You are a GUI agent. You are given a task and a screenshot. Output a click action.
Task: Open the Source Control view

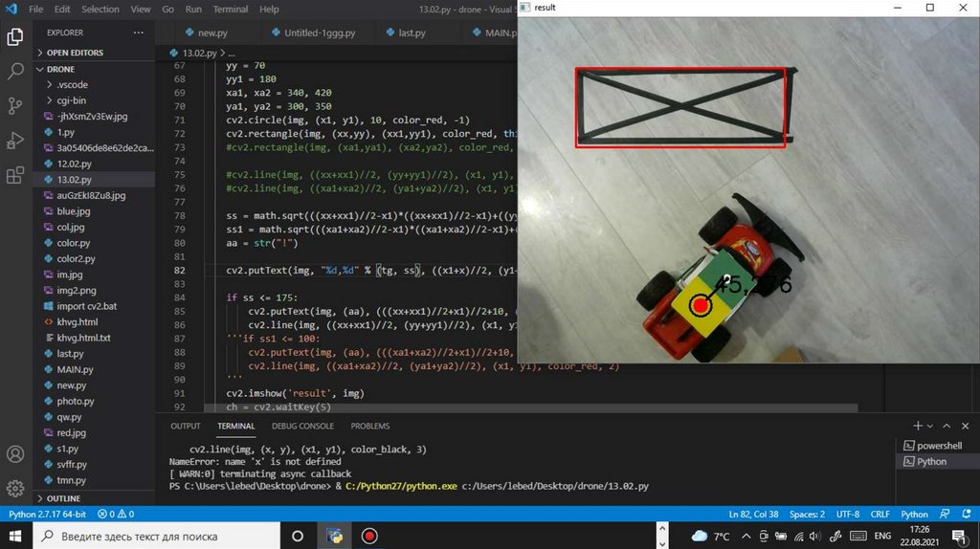click(x=15, y=105)
